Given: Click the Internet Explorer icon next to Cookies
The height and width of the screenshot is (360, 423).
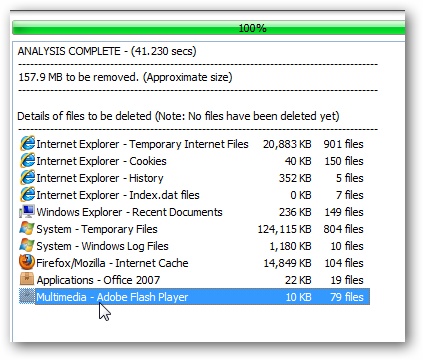Looking at the screenshot, I should [x=27, y=161].
